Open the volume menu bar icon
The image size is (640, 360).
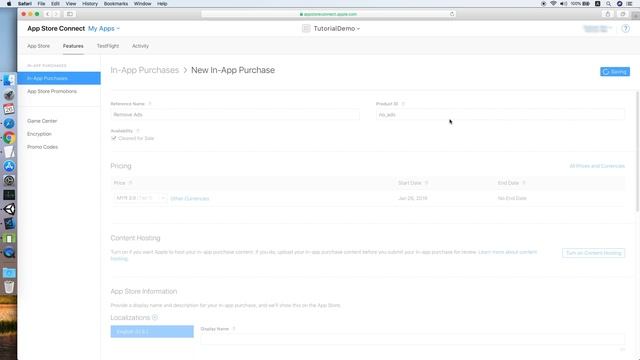pos(564,4)
